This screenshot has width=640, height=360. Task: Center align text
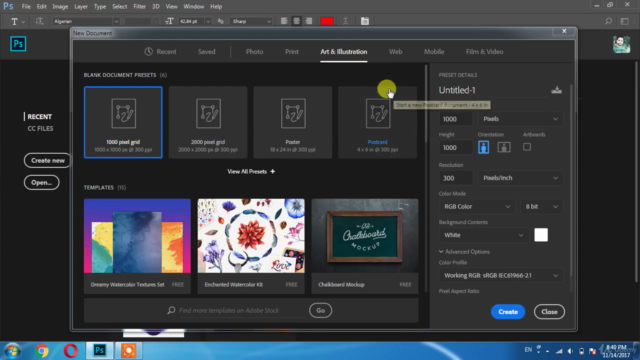click(296, 21)
